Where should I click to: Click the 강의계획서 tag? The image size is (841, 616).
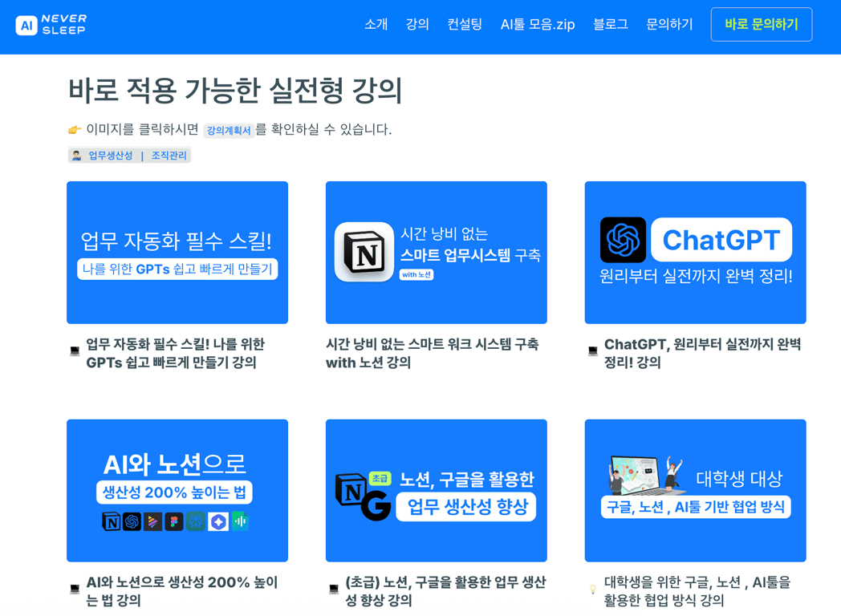pyautogui.click(x=229, y=130)
